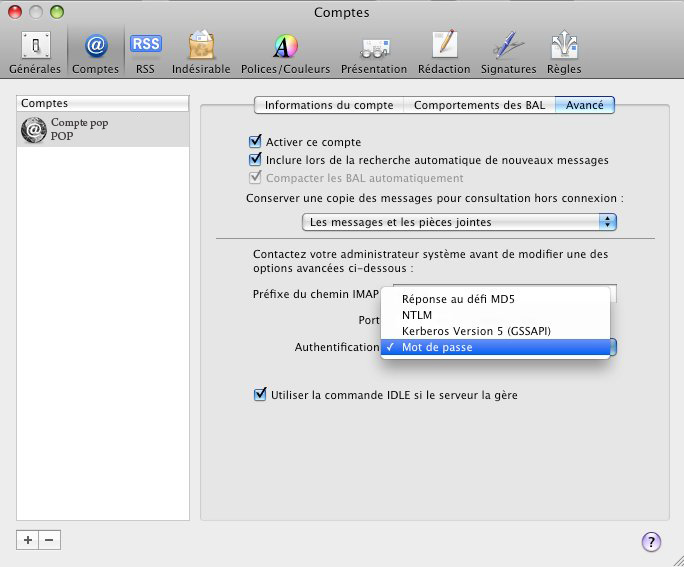Toggle Utiliser la commande IDLE checkbox
Viewport: 684px width, 567px height.
point(260,395)
